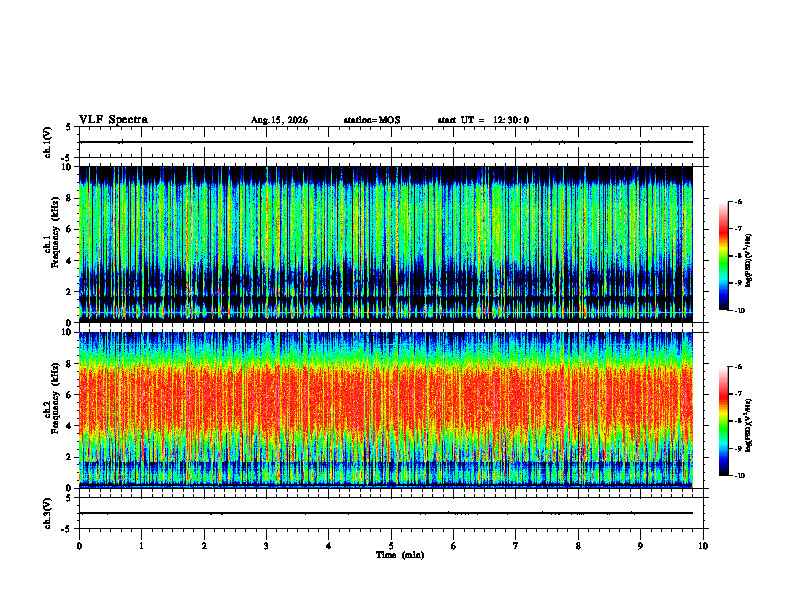The image size is (792, 612).
Task: Click the 3 minute tick label
Action: tap(266, 546)
